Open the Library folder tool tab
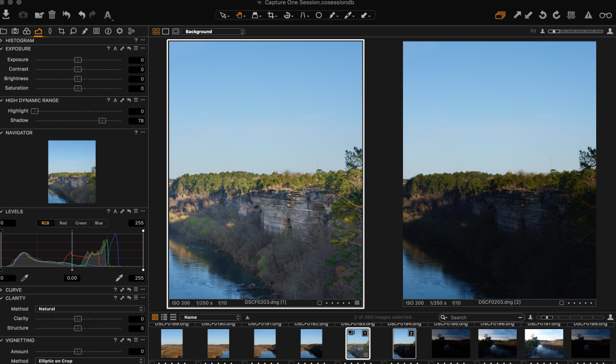The image size is (616, 364). (x=4, y=31)
